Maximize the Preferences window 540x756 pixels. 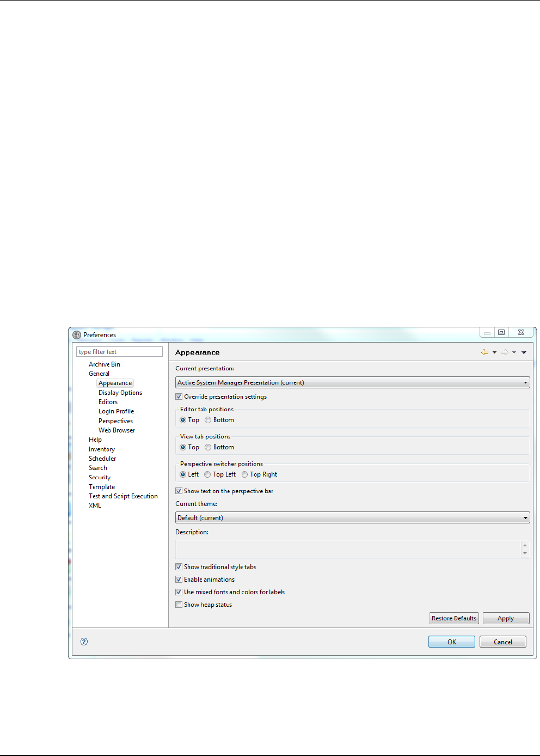[x=501, y=332]
